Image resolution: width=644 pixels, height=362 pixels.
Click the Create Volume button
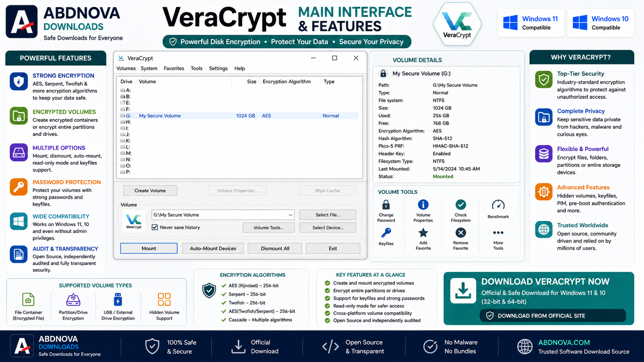[150, 191]
